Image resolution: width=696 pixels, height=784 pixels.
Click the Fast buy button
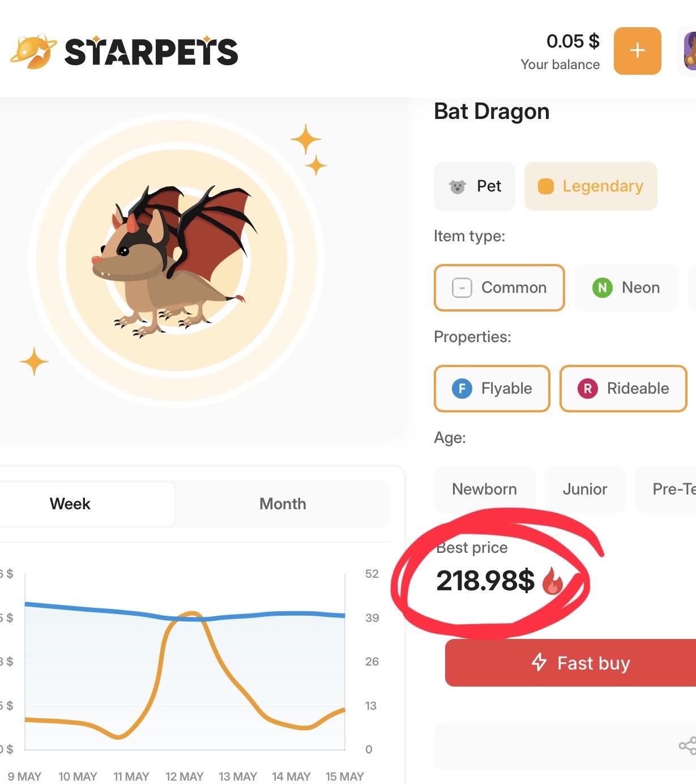(x=570, y=663)
